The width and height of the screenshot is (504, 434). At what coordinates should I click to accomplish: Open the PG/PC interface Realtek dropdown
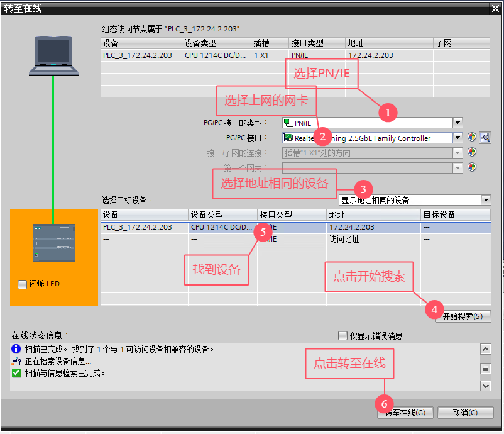457,138
